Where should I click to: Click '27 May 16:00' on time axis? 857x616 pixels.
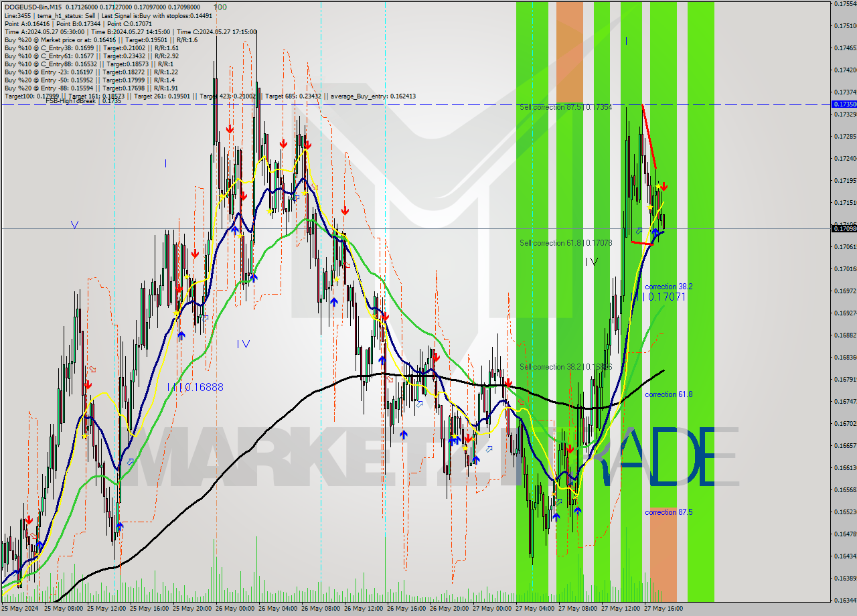[663, 609]
